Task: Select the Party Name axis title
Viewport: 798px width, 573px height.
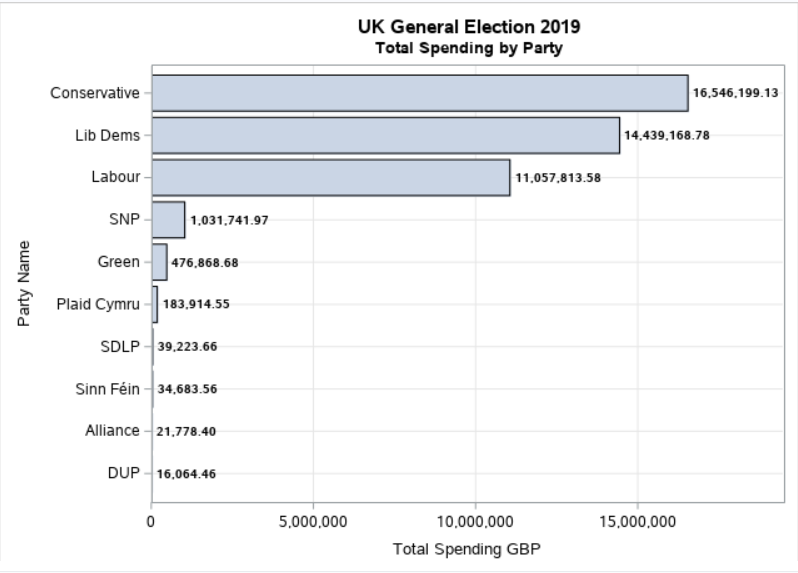Action: 23,283
